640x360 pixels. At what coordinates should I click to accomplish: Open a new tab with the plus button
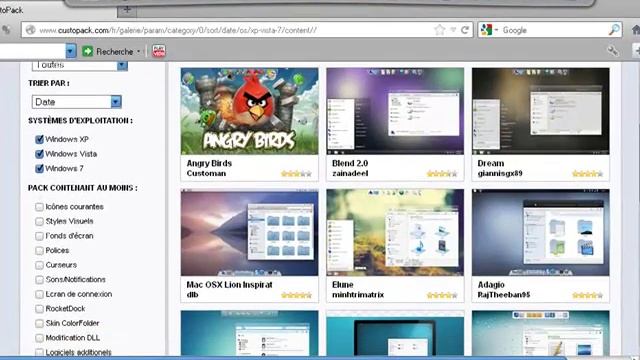(127, 9)
